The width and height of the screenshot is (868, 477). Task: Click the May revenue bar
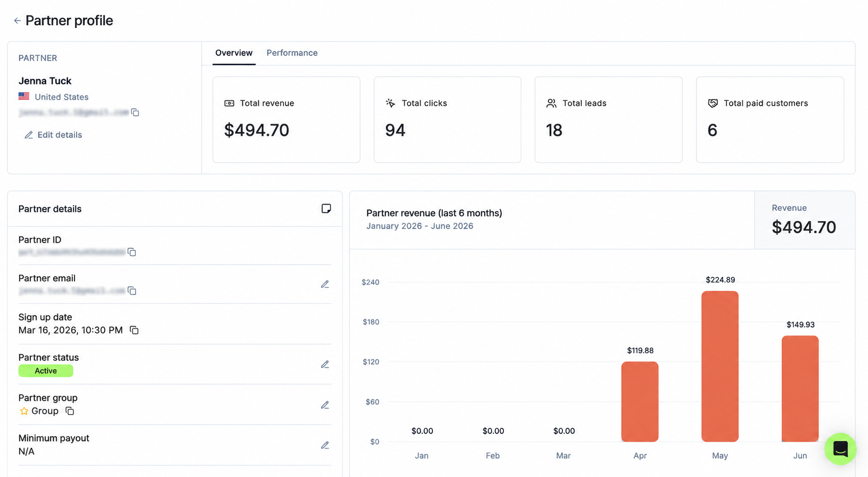tap(720, 366)
